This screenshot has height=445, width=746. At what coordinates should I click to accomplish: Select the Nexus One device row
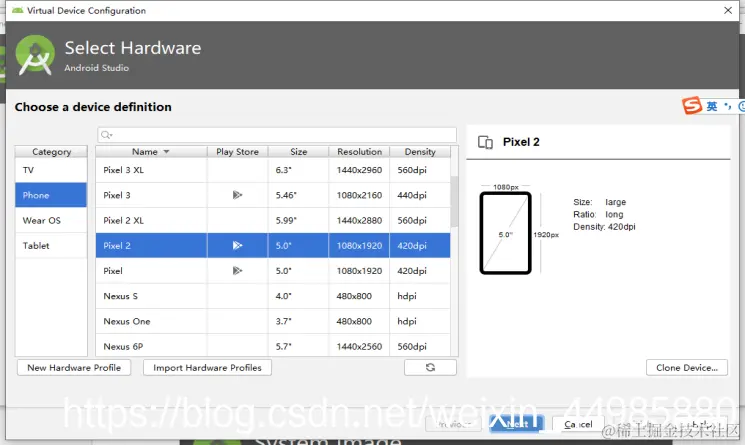tap(273, 321)
